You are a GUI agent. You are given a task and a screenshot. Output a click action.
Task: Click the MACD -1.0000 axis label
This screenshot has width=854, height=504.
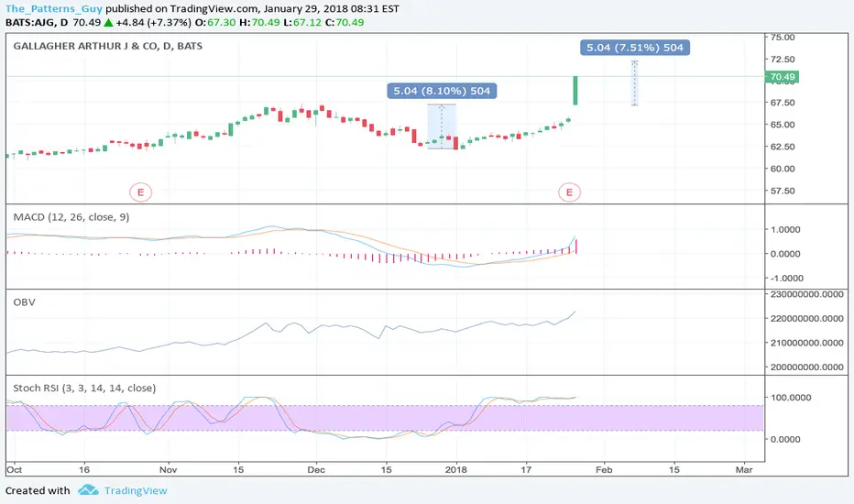(785, 278)
